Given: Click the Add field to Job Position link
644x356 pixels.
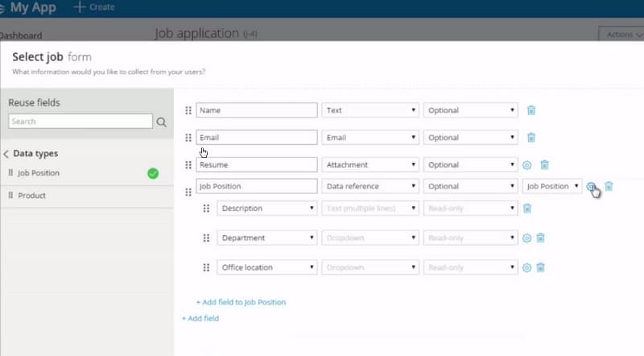Looking at the screenshot, I should pyautogui.click(x=241, y=302).
